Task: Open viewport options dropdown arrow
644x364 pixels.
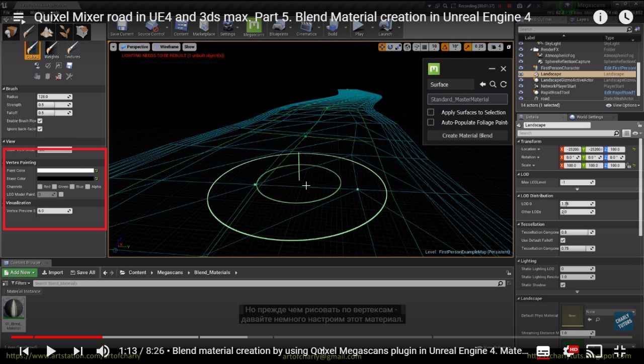Action: click(113, 47)
